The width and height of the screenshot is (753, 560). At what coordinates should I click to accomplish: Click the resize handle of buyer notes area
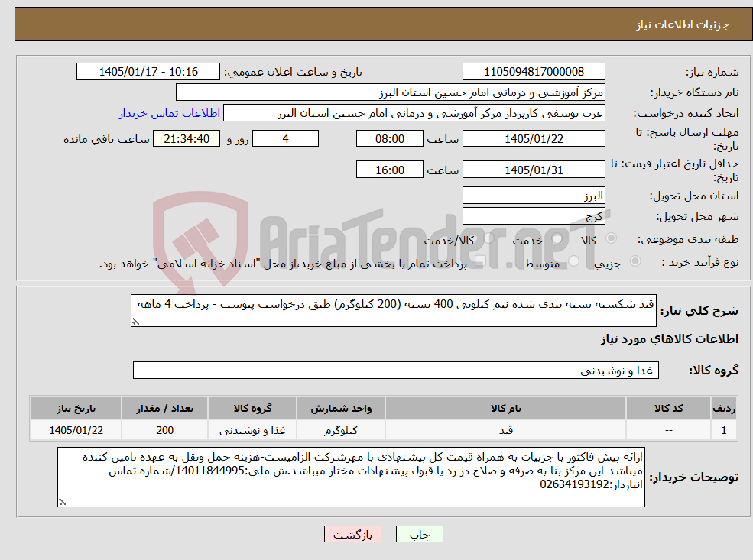(62, 503)
